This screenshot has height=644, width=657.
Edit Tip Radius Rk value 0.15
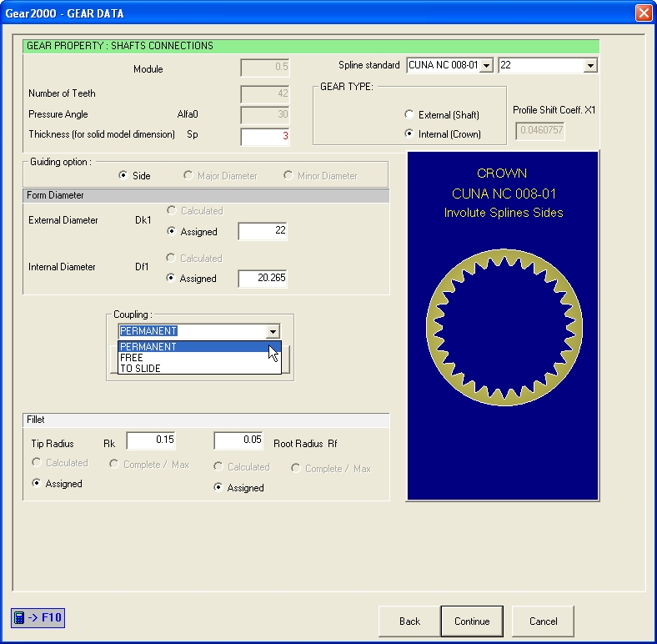[x=150, y=440]
